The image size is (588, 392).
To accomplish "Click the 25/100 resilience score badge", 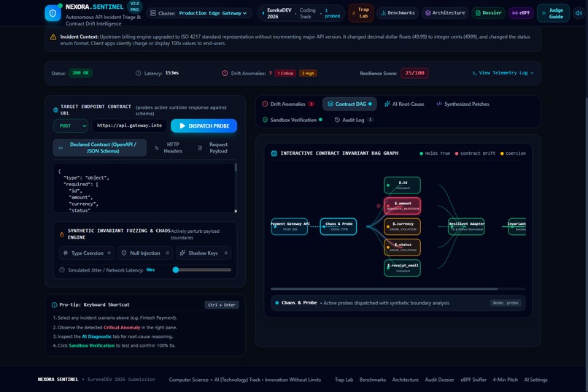I will (x=414, y=73).
